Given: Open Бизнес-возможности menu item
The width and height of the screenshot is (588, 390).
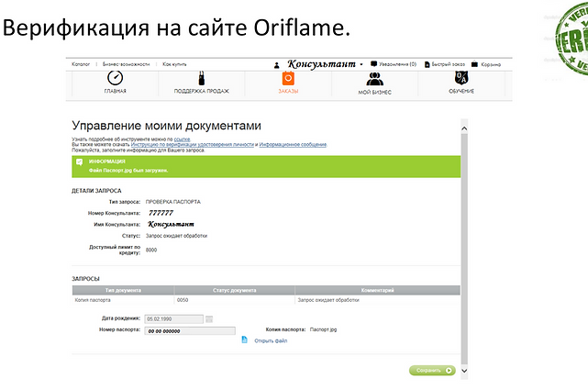Looking at the screenshot, I should (x=126, y=64).
